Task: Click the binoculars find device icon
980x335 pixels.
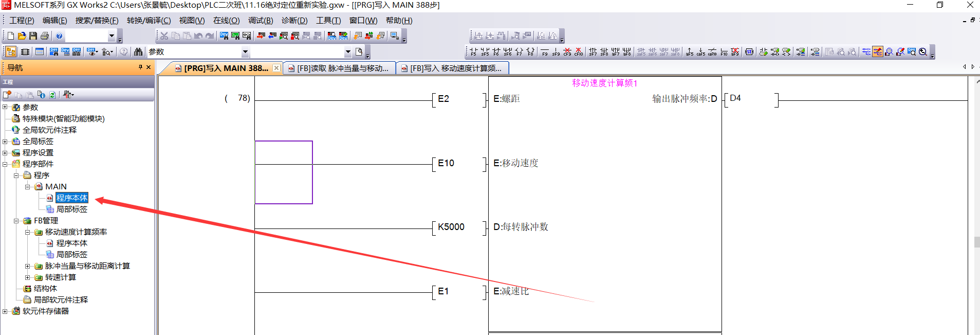Action: (138, 52)
